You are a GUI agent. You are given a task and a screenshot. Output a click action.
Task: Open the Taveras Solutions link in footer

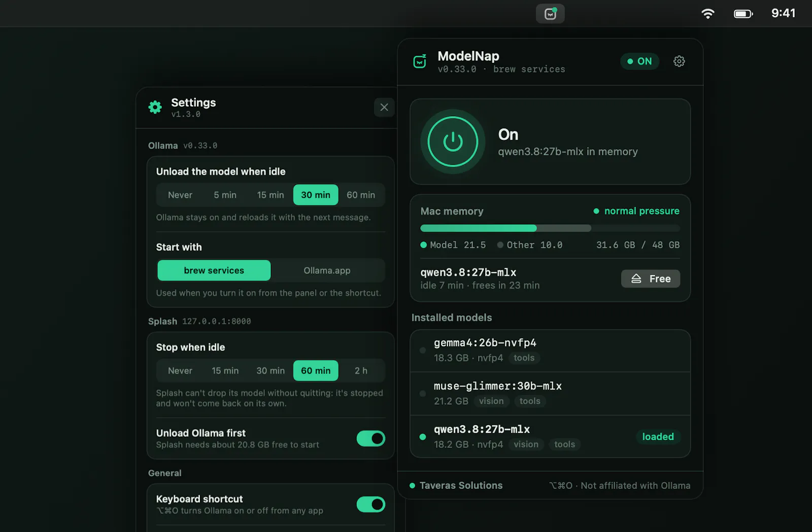(x=461, y=485)
